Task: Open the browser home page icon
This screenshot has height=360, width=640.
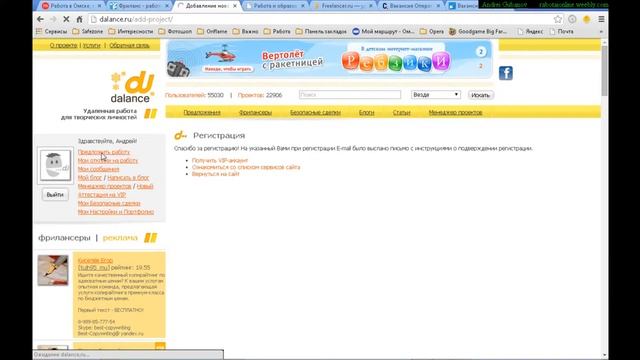Action: point(79,19)
